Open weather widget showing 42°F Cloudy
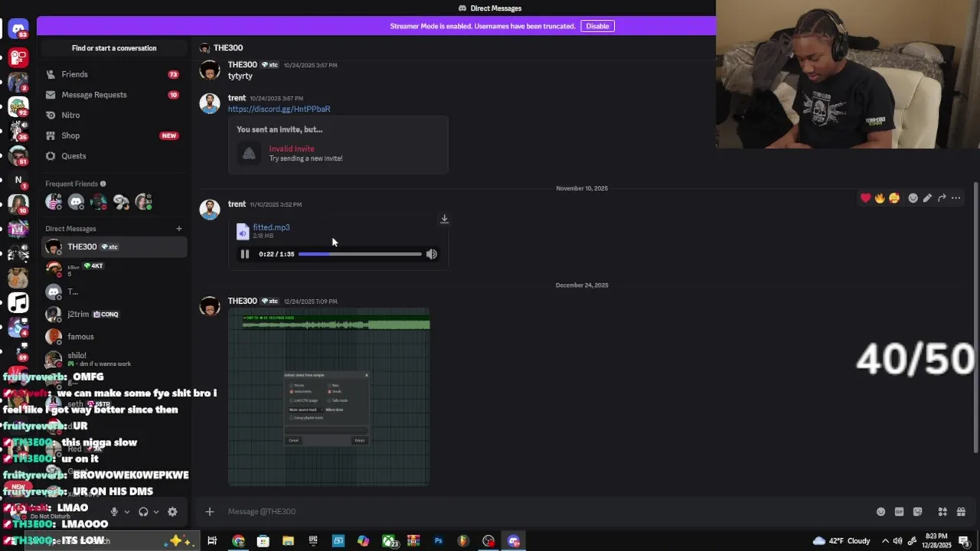 click(x=841, y=541)
